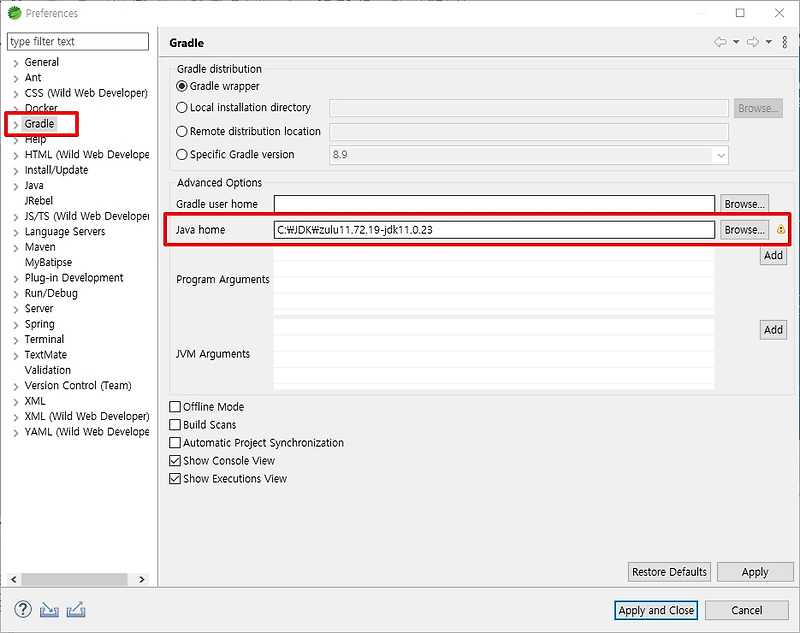Enable Offline Mode
The width and height of the screenshot is (800, 633).
click(x=176, y=407)
